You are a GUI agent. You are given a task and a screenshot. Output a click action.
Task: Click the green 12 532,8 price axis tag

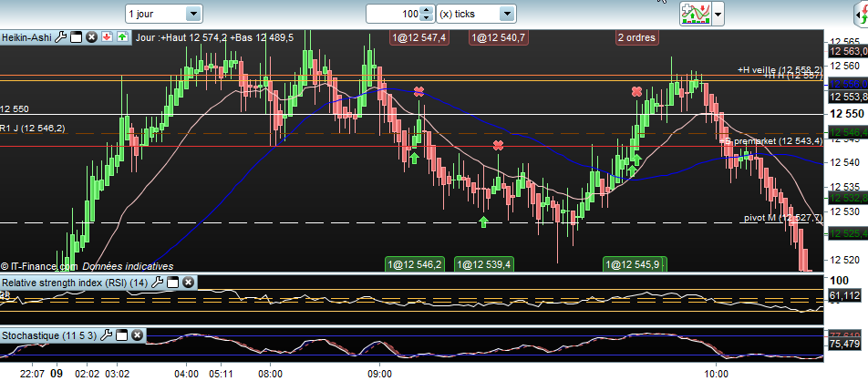point(847,198)
